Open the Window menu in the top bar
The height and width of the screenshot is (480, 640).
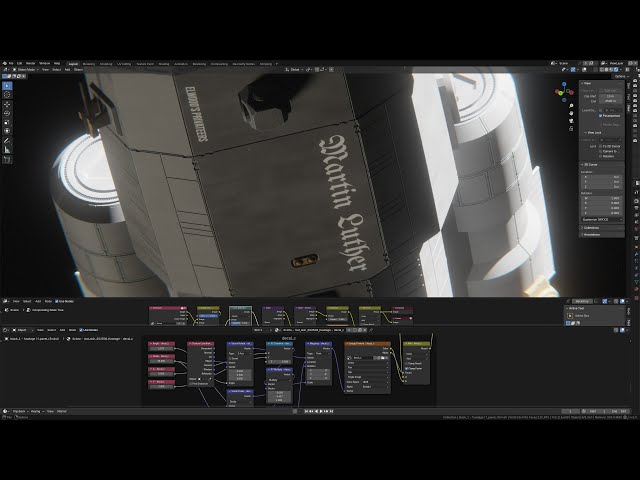(44, 64)
